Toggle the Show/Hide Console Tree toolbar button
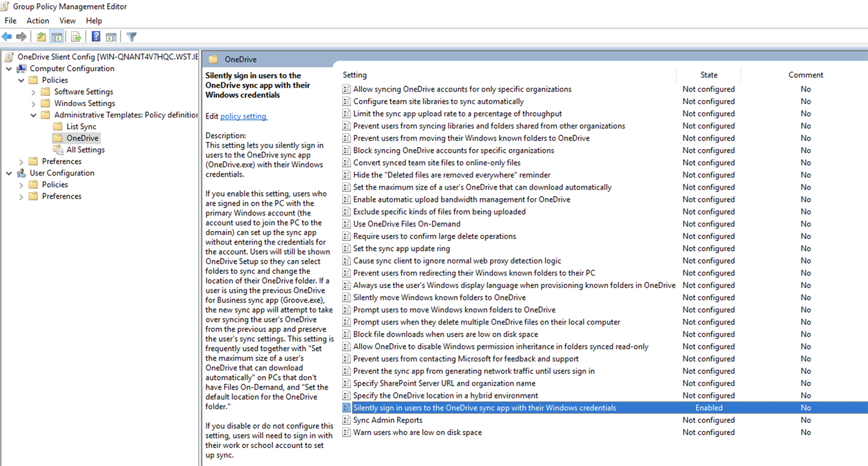868x466 pixels. point(57,37)
